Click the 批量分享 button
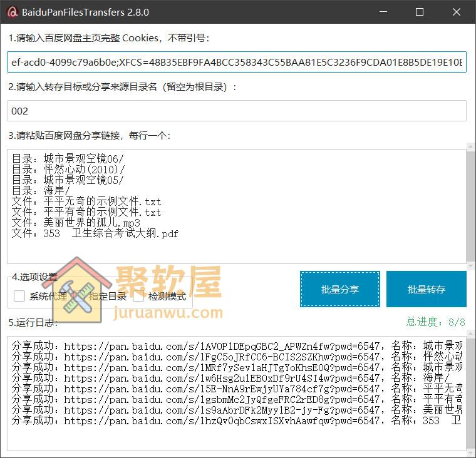Image resolution: width=476 pixels, height=458 pixels. (340, 289)
